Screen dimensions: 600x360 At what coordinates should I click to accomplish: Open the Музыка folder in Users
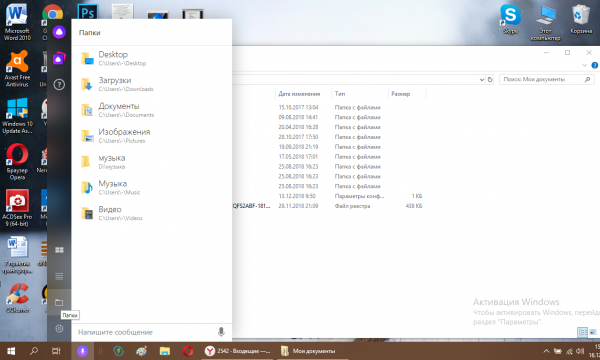(152, 187)
